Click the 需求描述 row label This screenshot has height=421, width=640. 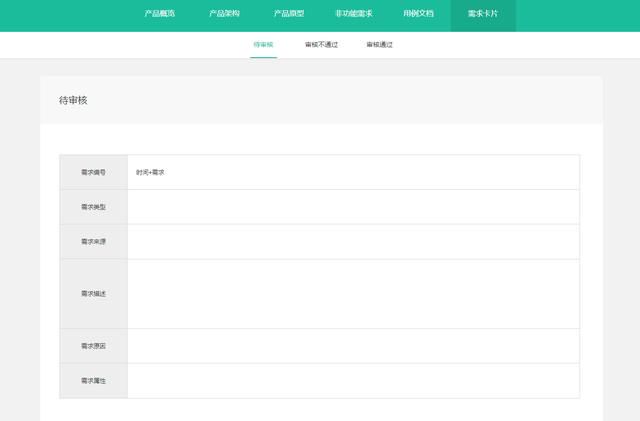pos(93,294)
